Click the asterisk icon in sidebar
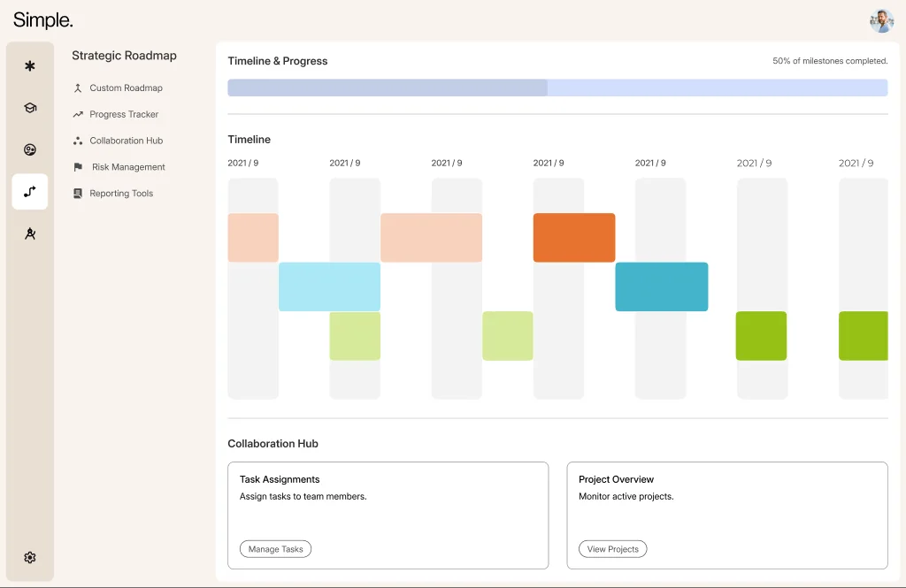906x588 pixels. tap(30, 65)
